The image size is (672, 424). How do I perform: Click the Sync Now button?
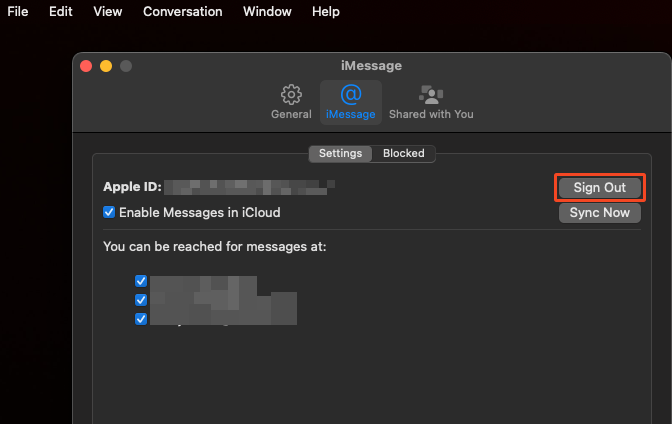click(600, 213)
